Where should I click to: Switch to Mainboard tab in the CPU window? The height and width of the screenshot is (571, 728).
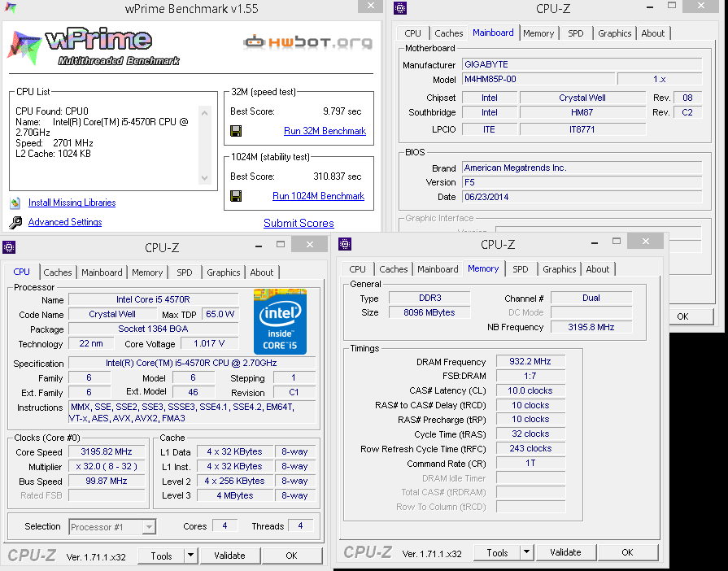[x=102, y=272]
